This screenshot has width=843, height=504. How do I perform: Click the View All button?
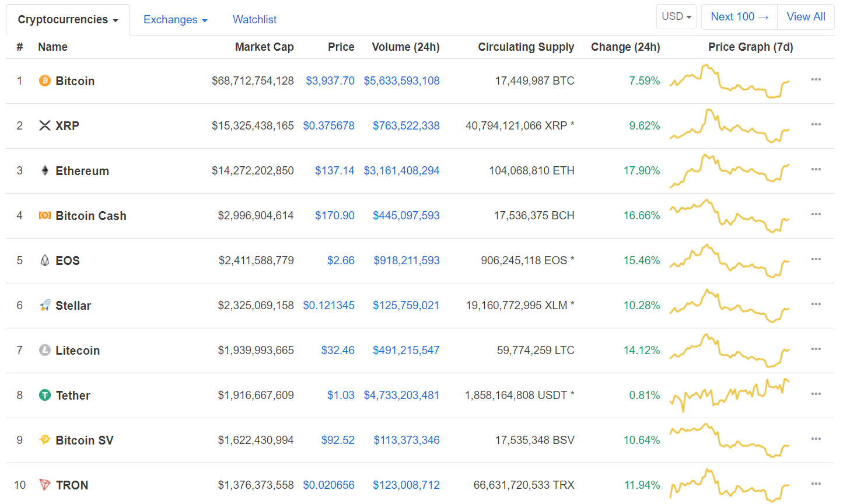[x=806, y=17]
